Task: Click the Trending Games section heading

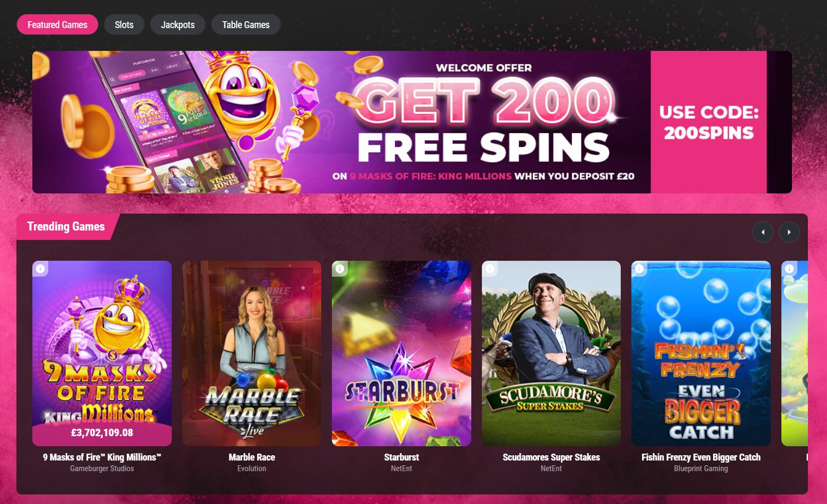Action: point(66,227)
